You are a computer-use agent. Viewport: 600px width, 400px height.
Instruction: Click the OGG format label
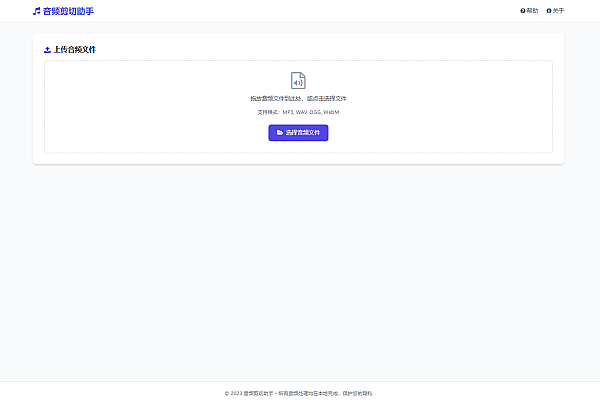[316, 112]
